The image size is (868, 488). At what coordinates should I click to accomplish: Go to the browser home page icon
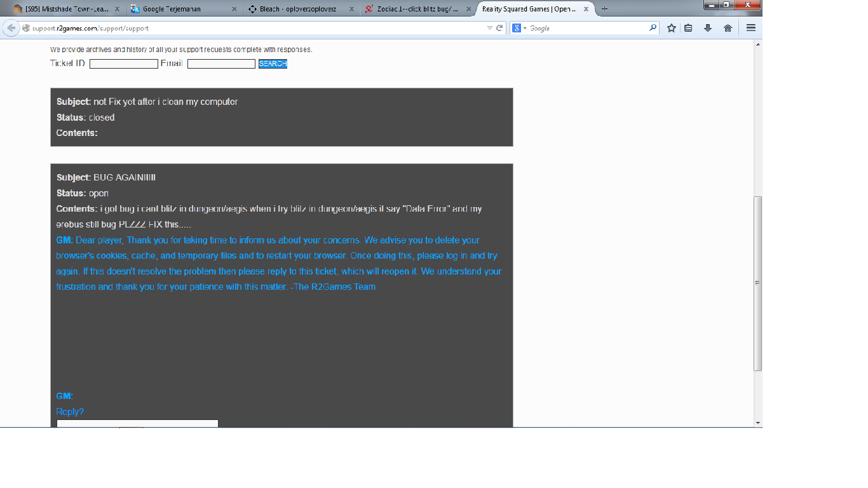point(728,28)
